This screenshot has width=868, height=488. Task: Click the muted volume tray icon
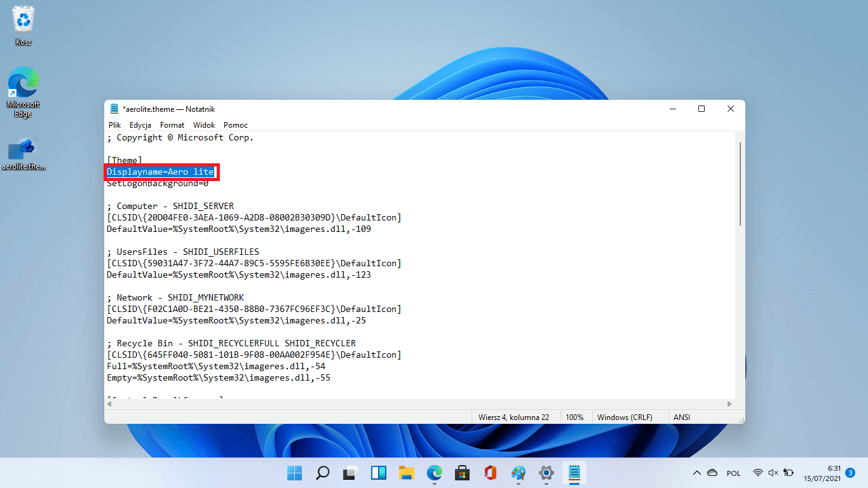click(773, 473)
